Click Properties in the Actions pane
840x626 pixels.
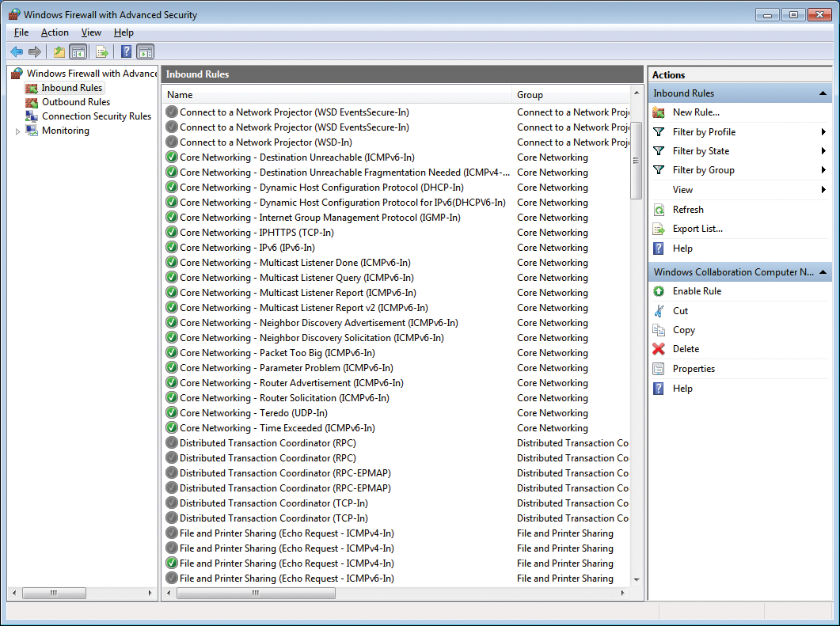(x=692, y=368)
